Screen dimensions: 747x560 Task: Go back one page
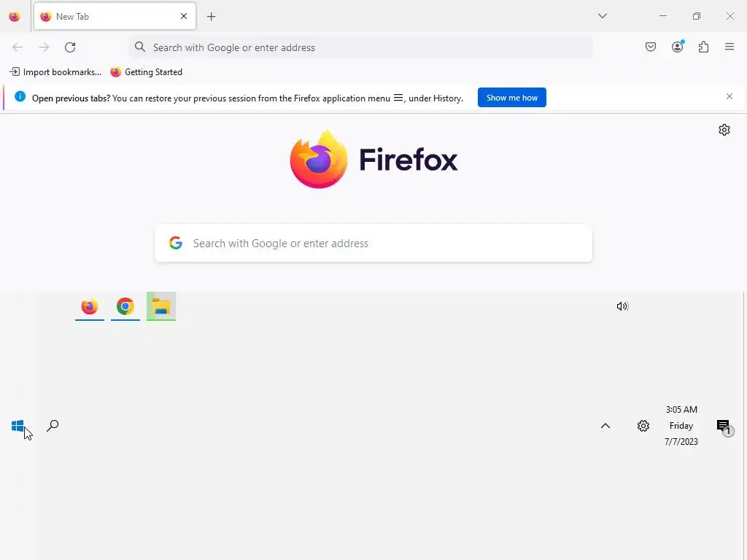[18, 47]
